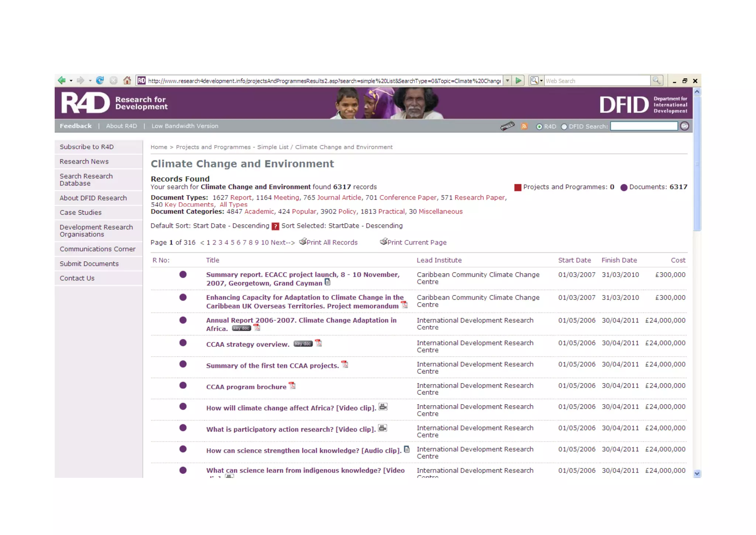Filter by Policy document category
This screenshot has height=535, width=756.
[x=347, y=212]
